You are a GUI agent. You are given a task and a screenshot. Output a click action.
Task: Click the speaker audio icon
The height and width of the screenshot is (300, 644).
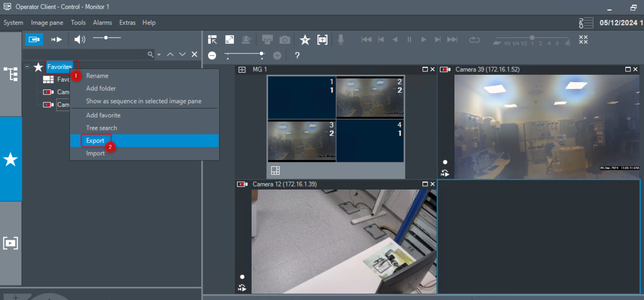pos(79,39)
